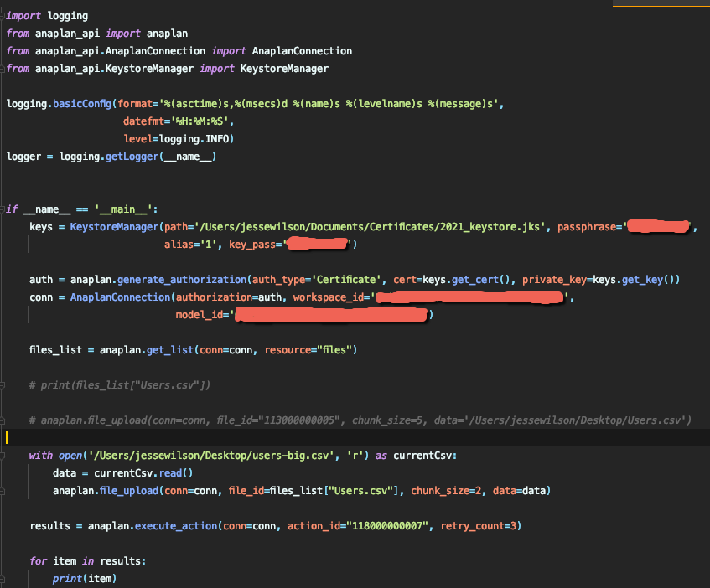
Task: Click the action_id "118000000007" string
Action: (x=387, y=526)
